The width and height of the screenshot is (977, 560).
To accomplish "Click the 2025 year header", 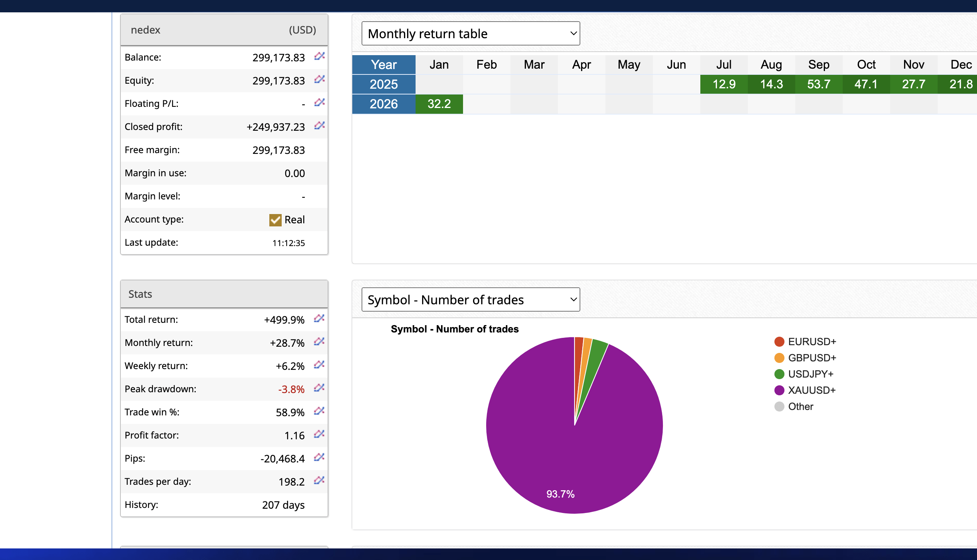I will tap(384, 84).
